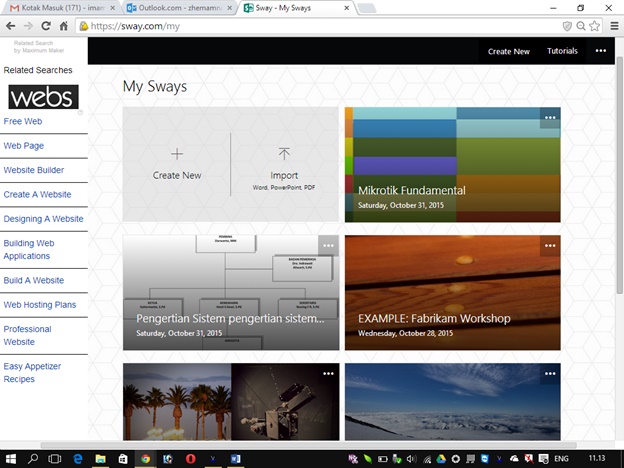The height and width of the screenshot is (468, 624).
Task: Open the more options ellipsis in the top bar
Action: [x=601, y=51]
